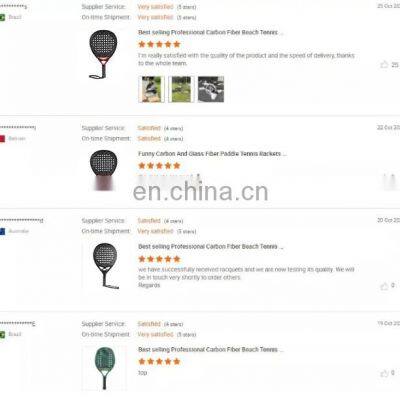
Task: Click thumbs-up icon on first review
Action: pyautogui.click(x=384, y=64)
